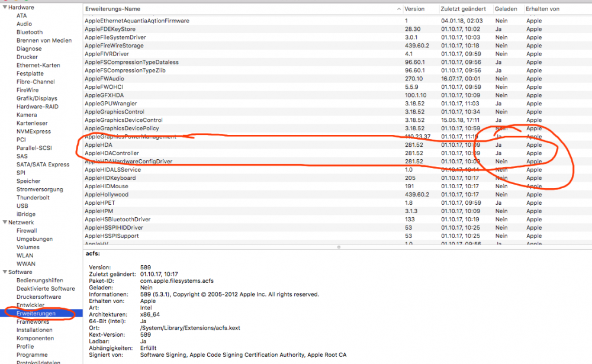
Task: Select the AppleHSSPISupport row
Action: click(x=337, y=236)
